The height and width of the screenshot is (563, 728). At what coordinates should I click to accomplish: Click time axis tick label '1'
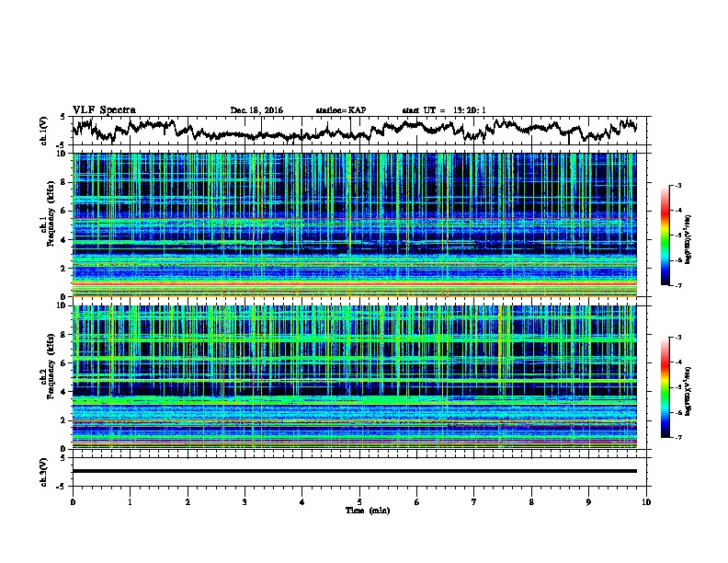pos(130,502)
